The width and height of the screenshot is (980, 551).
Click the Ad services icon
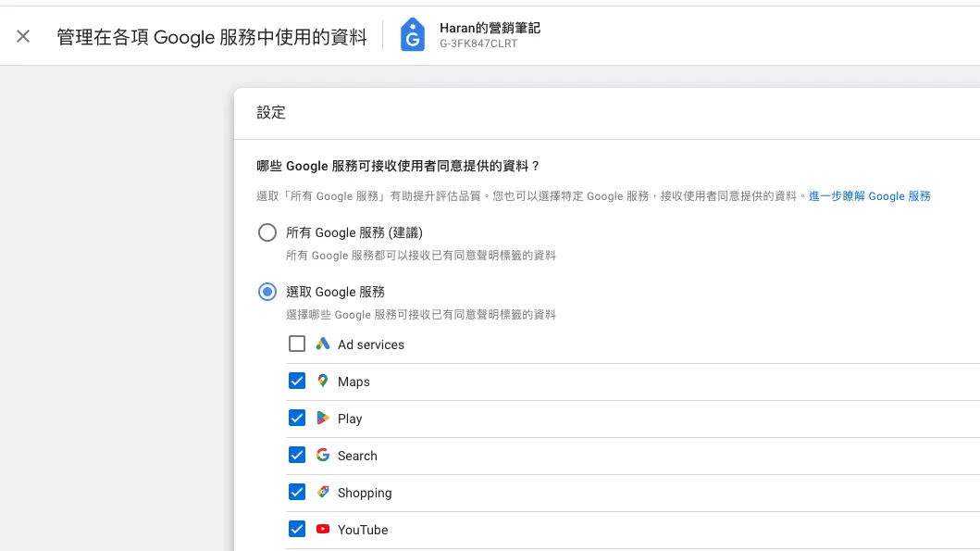322,344
